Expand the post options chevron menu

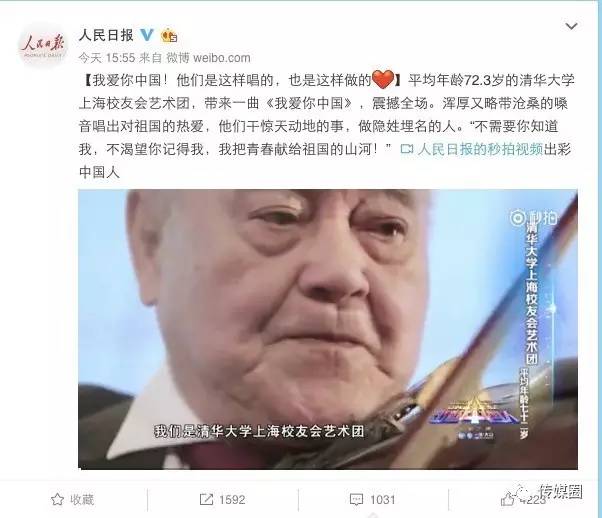(x=571, y=26)
